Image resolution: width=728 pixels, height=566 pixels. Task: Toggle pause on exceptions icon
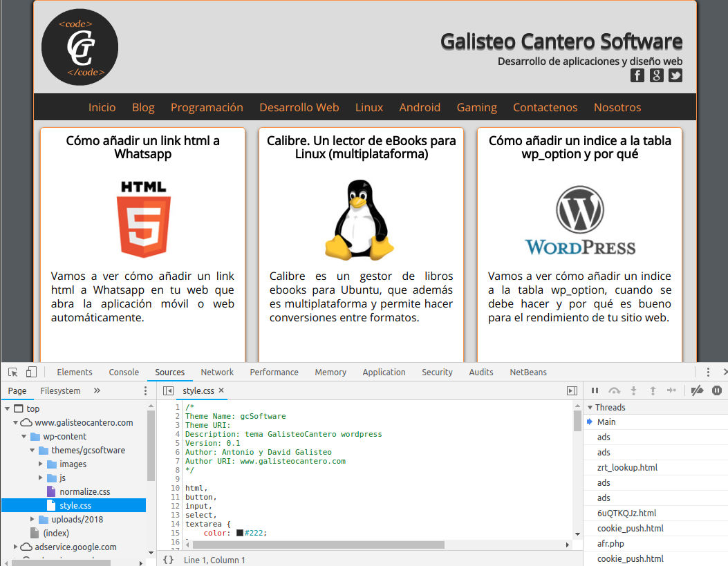(717, 390)
